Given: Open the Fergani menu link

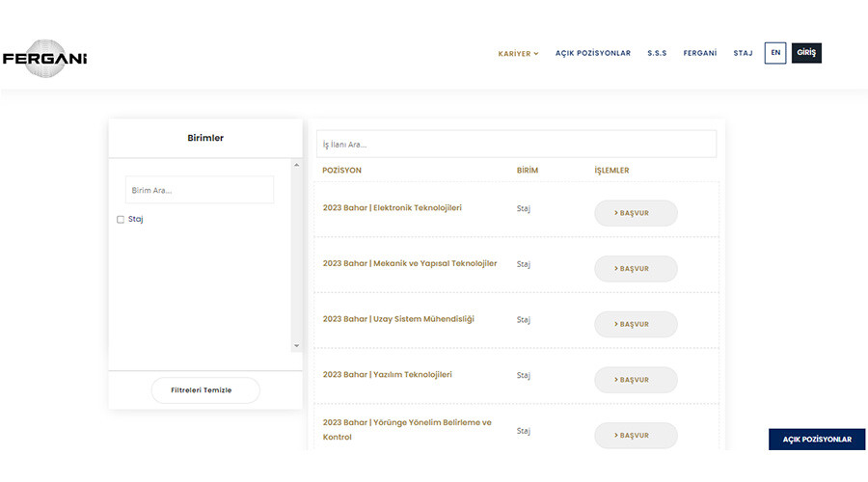Looking at the screenshot, I should [699, 54].
